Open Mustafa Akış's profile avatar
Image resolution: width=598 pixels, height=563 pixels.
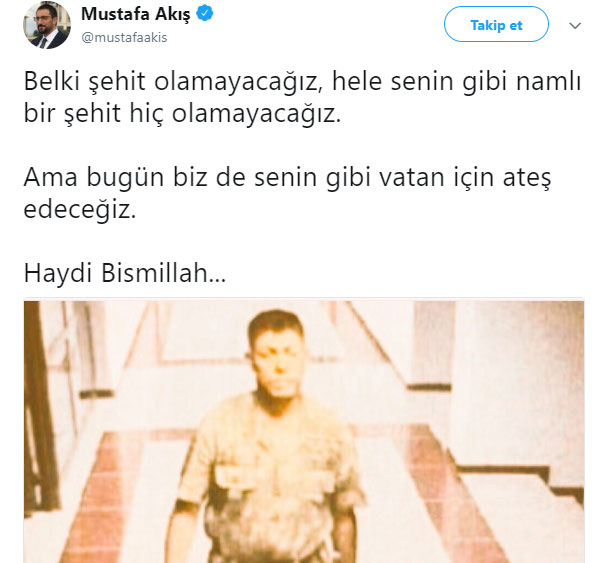(x=47, y=25)
